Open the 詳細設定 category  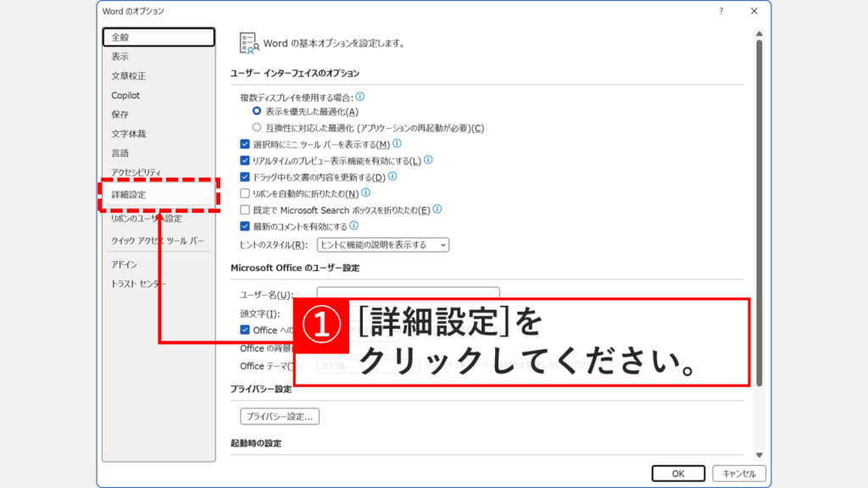159,195
